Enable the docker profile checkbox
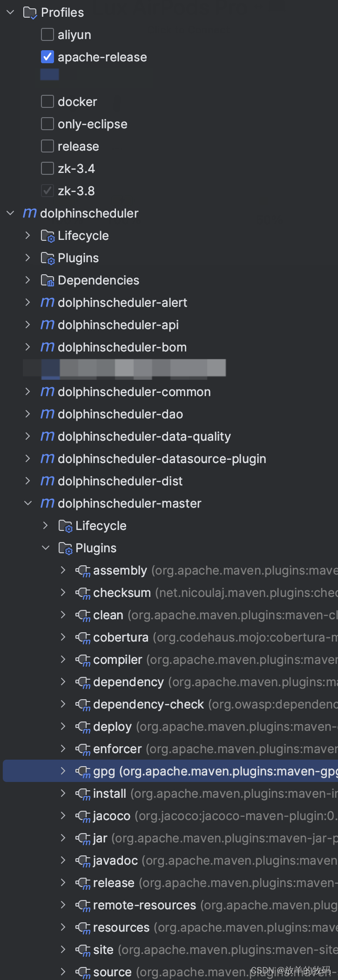338x980 pixels. (47, 101)
